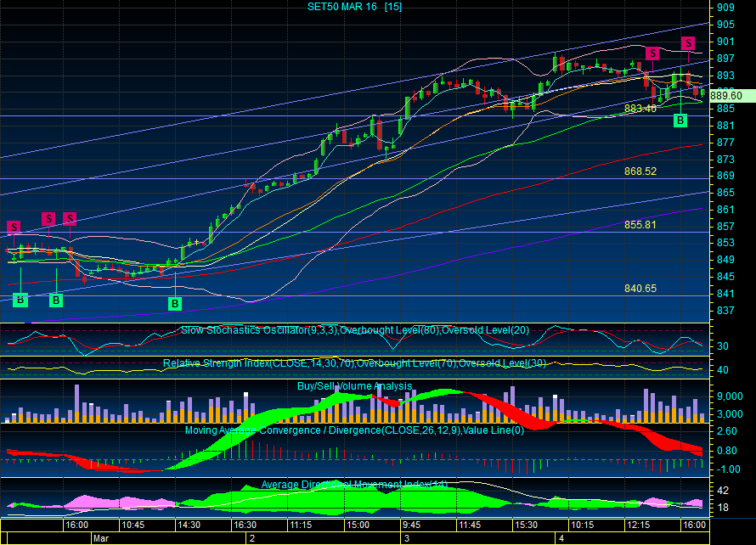Click the 42 ADX scale value

click(x=723, y=491)
